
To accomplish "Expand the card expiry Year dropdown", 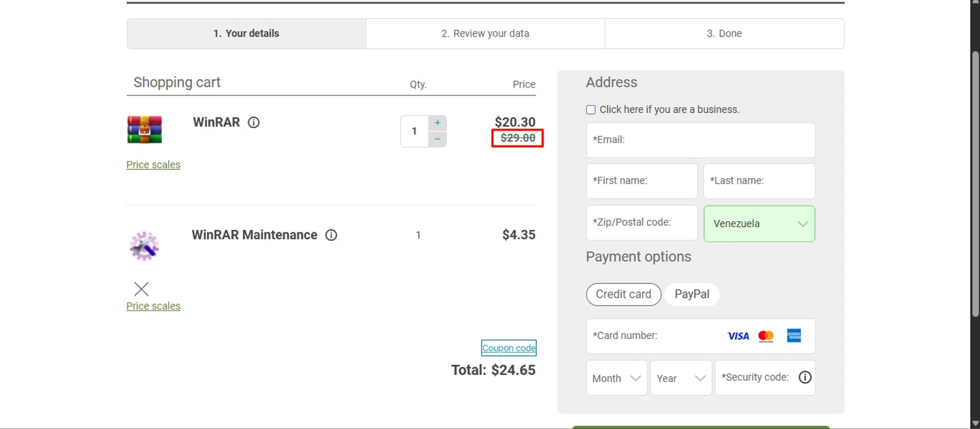I will (x=681, y=378).
